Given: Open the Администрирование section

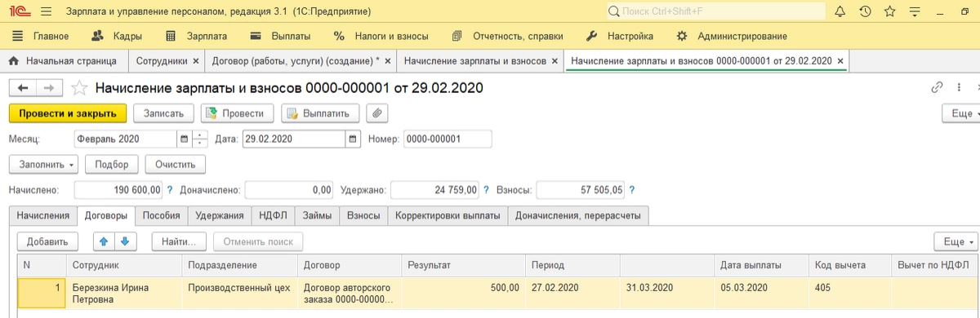Looking at the screenshot, I should 732,36.
